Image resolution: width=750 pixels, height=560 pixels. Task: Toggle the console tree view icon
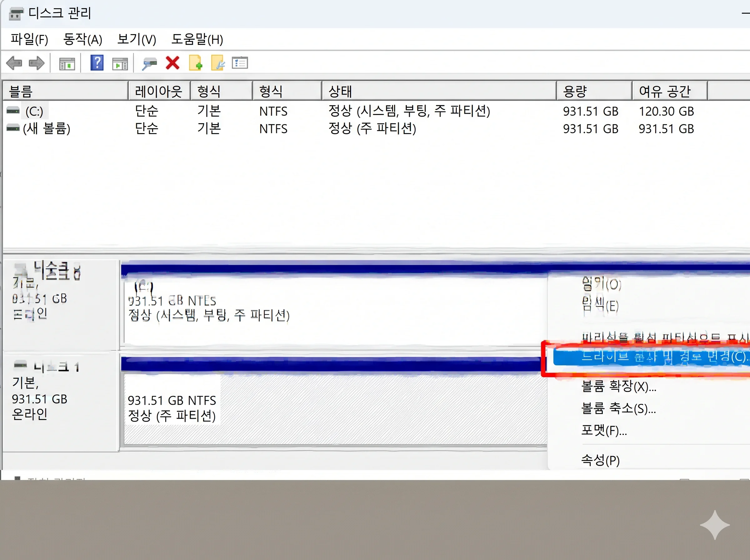click(x=67, y=63)
